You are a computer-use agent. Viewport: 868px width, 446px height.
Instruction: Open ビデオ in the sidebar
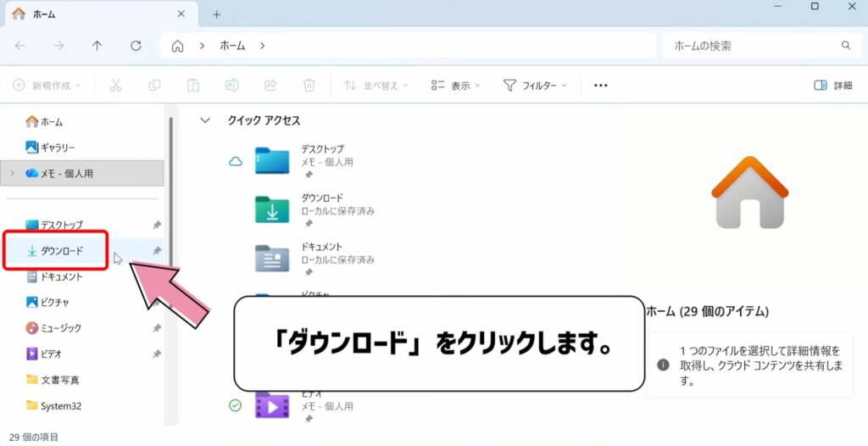click(44, 354)
